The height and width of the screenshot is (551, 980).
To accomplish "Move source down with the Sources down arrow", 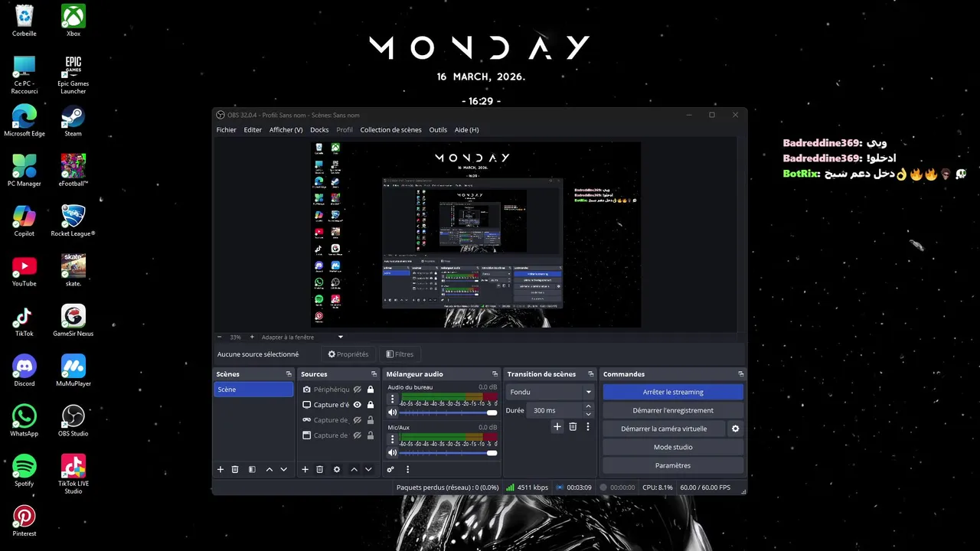I will point(368,469).
